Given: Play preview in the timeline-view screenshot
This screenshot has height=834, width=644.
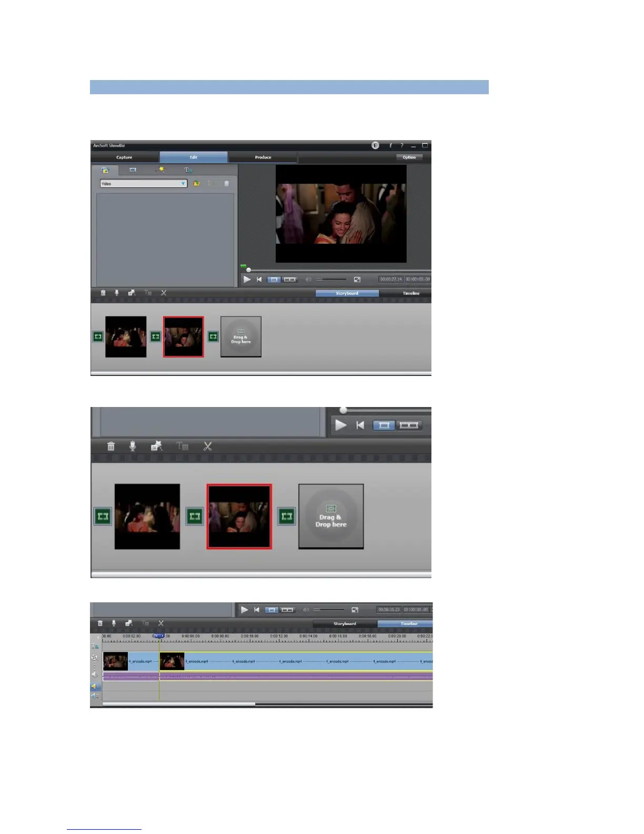Looking at the screenshot, I should coord(245,610).
